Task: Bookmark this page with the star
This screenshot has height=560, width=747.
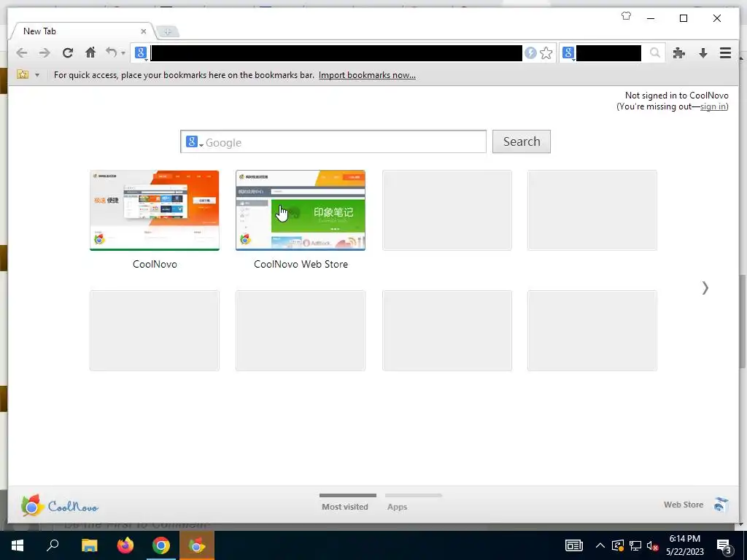Action: point(546,52)
